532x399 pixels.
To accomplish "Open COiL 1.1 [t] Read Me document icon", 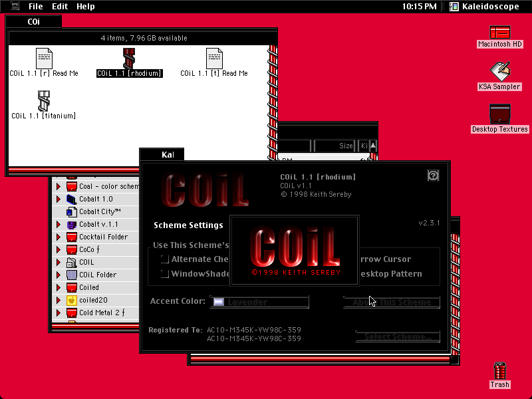I will [x=214, y=59].
